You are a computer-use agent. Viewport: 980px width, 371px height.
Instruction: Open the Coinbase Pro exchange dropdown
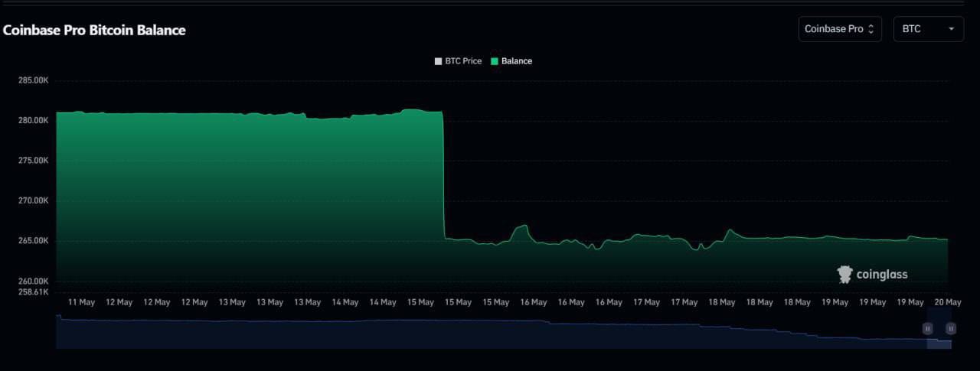pos(839,29)
